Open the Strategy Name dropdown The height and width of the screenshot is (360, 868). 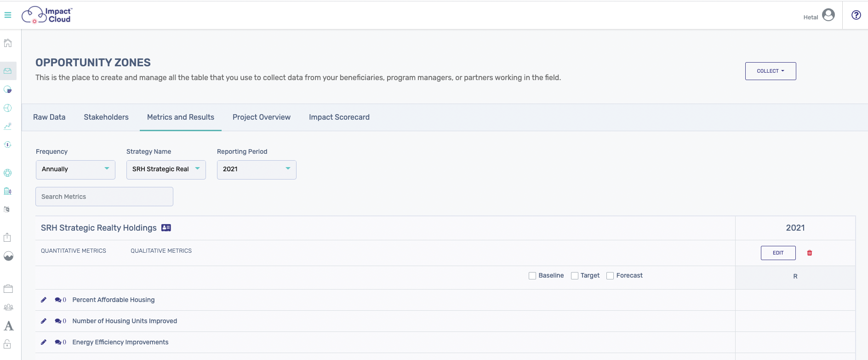(166, 169)
